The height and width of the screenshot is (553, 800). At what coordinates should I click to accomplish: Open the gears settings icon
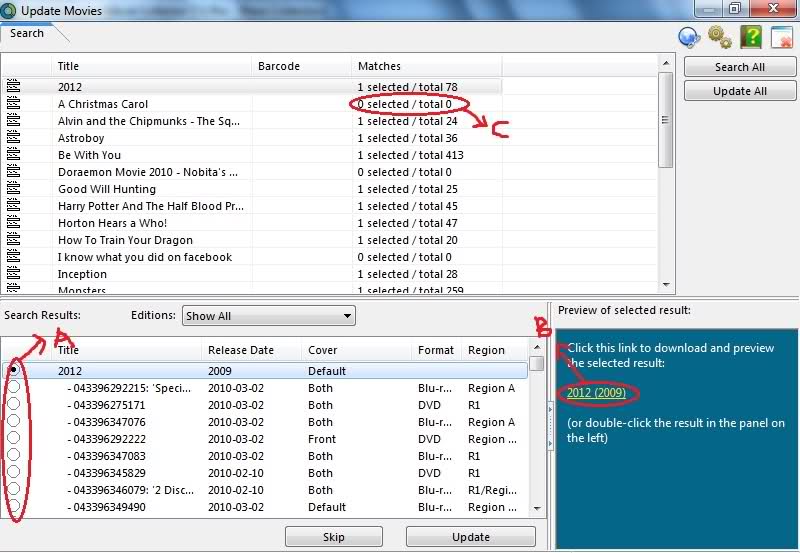tap(719, 37)
